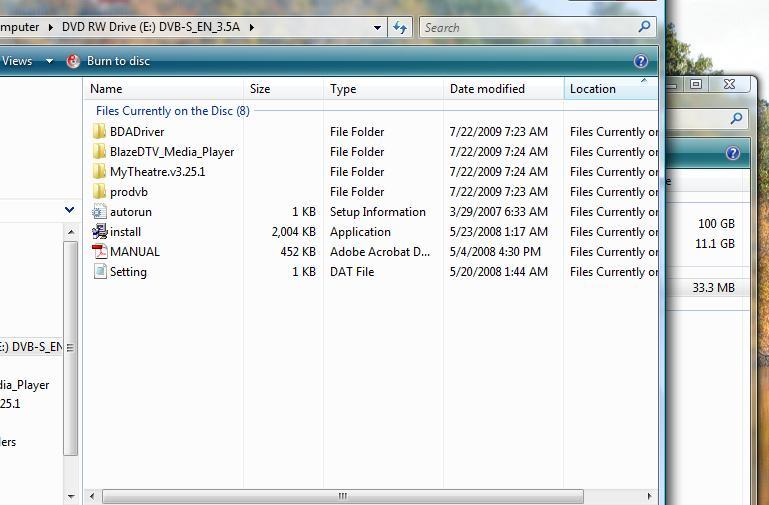Select the prodvb folder icon
The width and height of the screenshot is (769, 505).
(x=99, y=192)
